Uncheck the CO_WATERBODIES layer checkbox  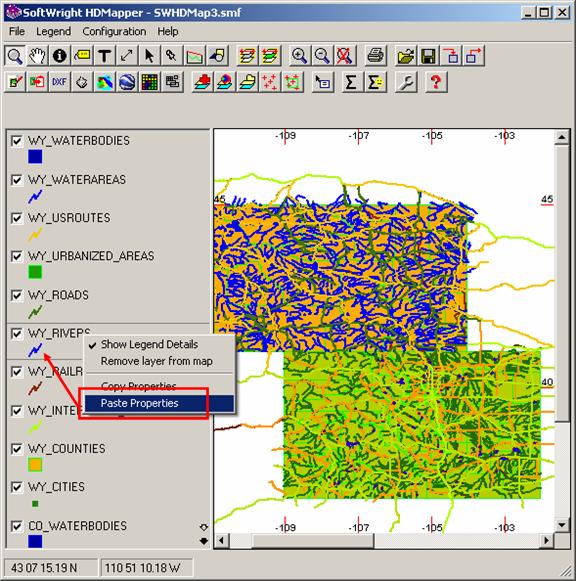point(17,526)
